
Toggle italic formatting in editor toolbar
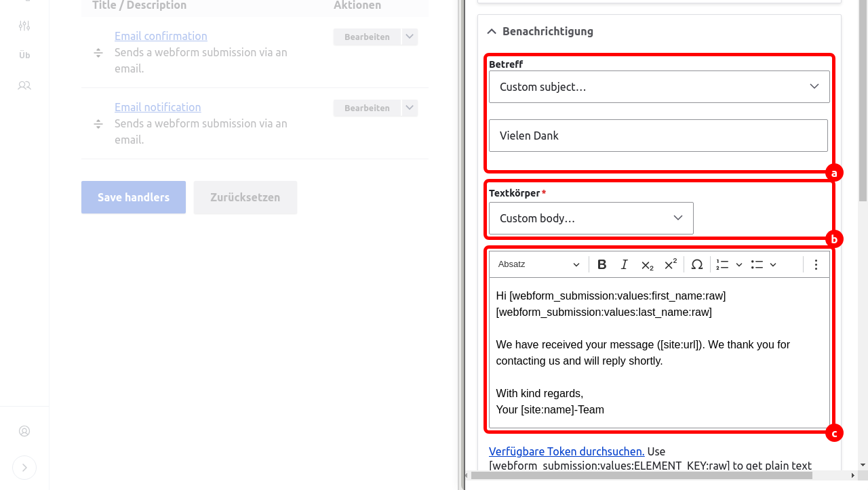coord(625,264)
